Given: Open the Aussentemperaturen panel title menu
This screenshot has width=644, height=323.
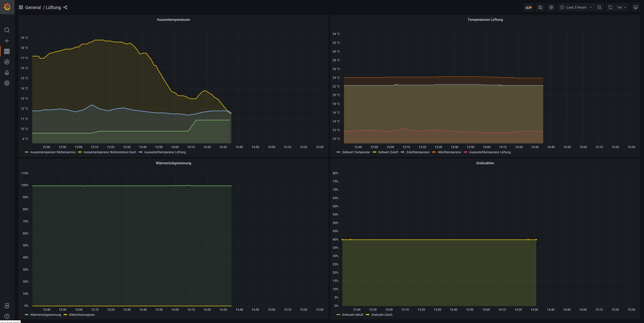Looking at the screenshot, I should [173, 19].
